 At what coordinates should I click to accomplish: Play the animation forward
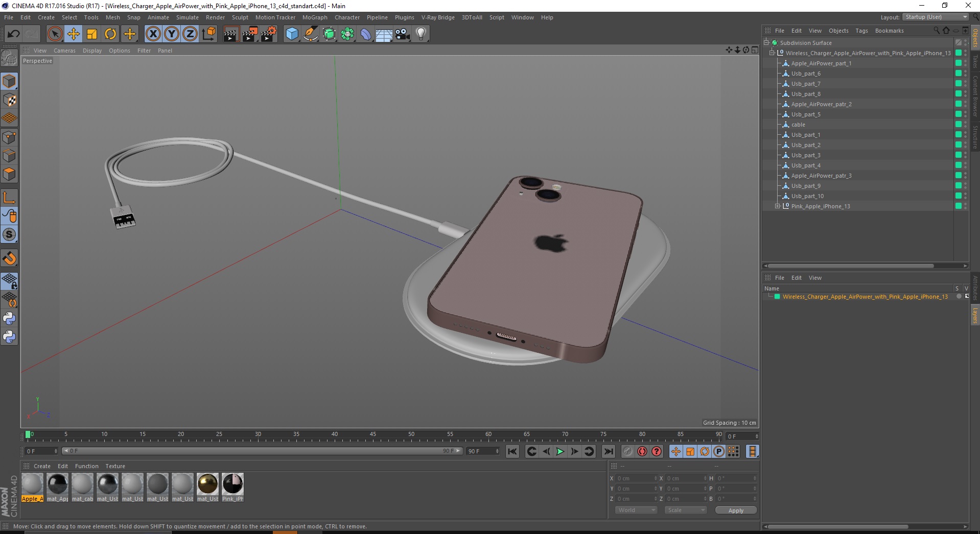[560, 451]
